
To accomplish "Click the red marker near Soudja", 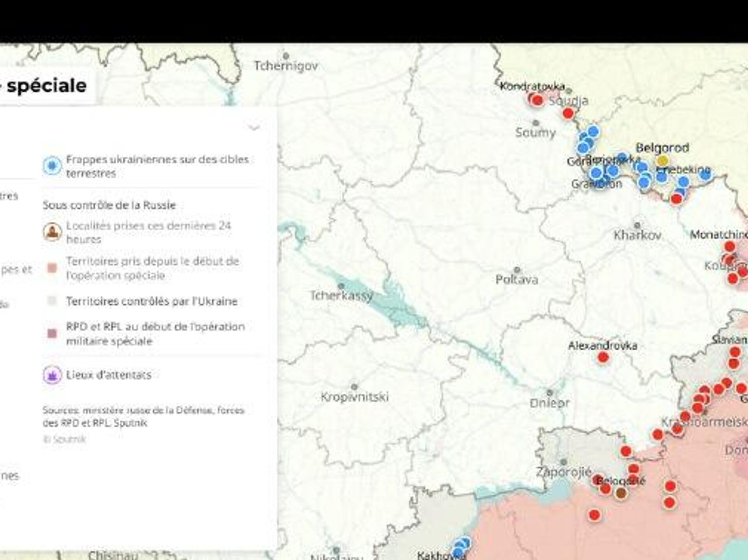I will pos(568,113).
